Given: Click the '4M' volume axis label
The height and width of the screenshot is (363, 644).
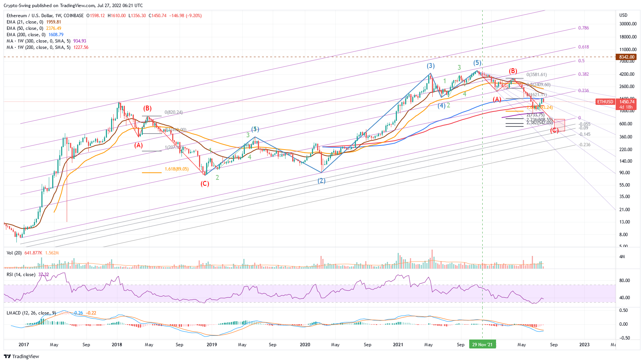Looking at the screenshot, I should click(x=622, y=257).
